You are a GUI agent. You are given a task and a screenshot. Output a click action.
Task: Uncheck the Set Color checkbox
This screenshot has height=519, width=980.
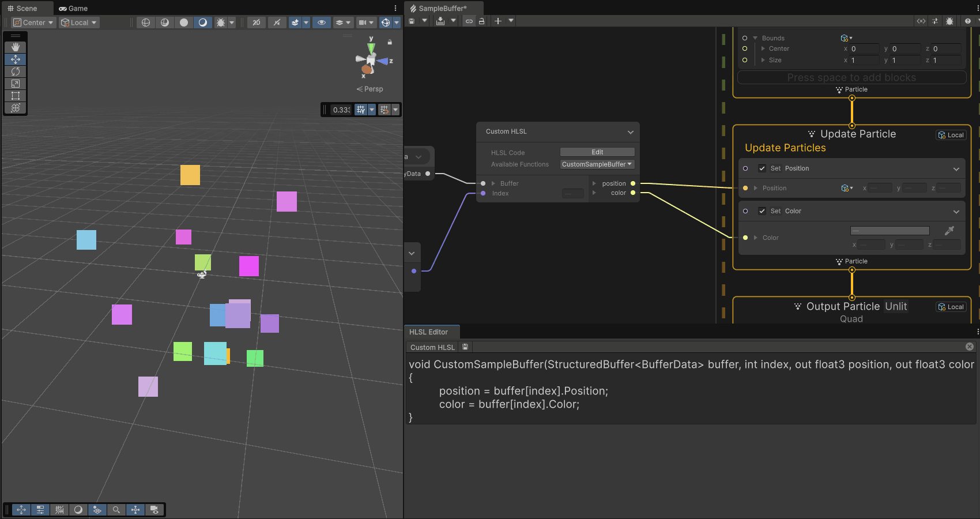762,211
